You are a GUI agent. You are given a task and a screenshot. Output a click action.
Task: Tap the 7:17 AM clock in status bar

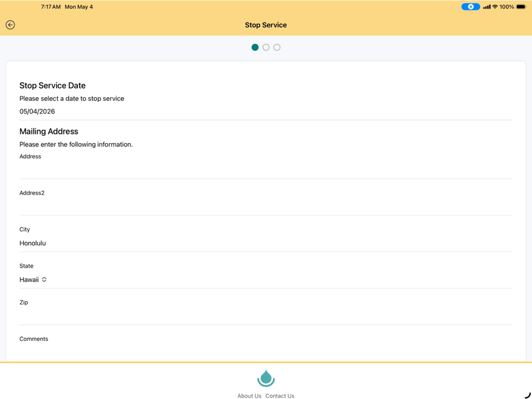click(51, 7)
